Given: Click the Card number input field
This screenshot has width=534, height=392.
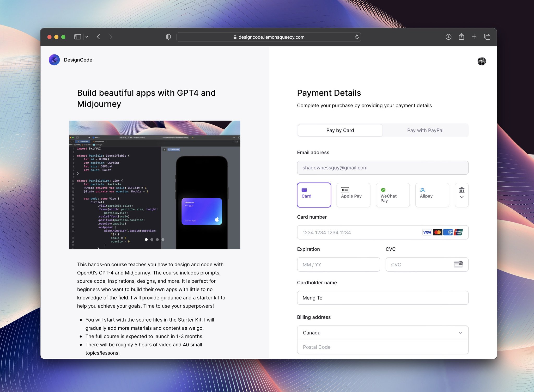Looking at the screenshot, I should (x=383, y=232).
